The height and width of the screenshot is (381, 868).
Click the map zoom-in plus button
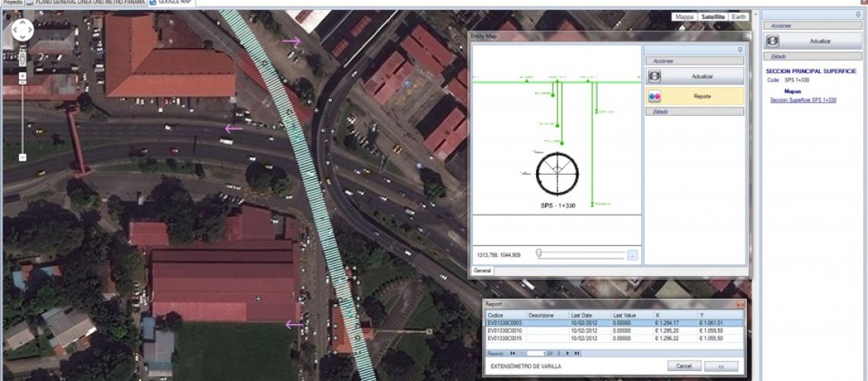(x=23, y=76)
